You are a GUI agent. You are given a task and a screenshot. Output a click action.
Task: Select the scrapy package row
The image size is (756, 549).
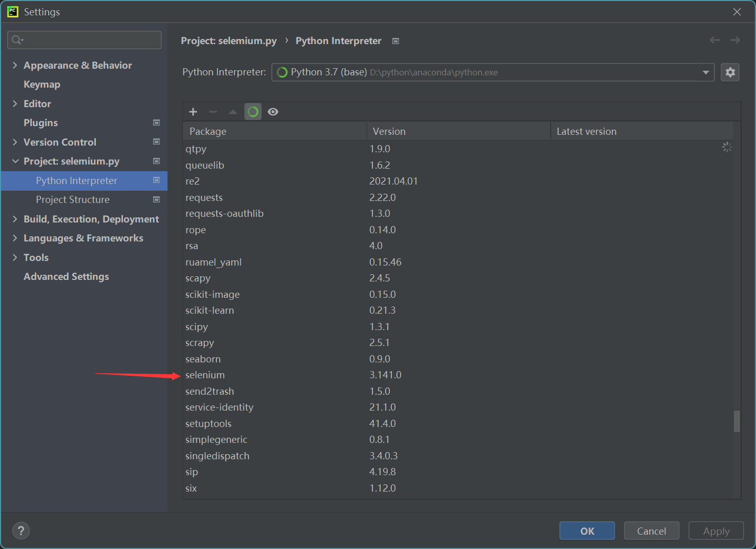[x=458, y=342]
